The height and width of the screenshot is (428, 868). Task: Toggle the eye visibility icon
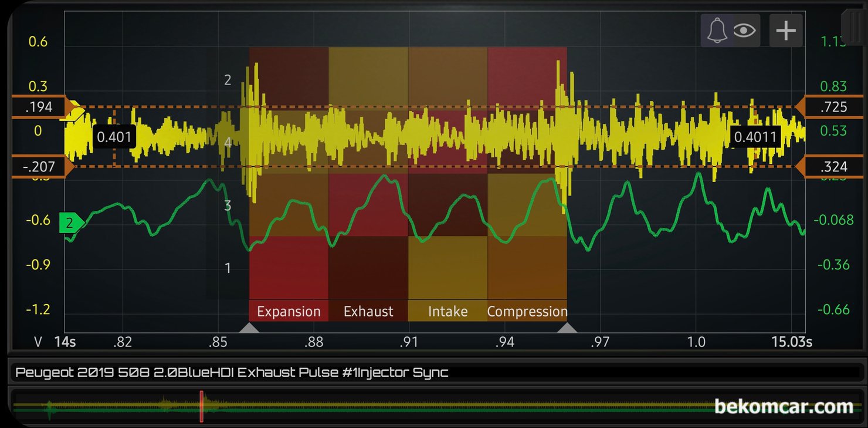coord(744,30)
